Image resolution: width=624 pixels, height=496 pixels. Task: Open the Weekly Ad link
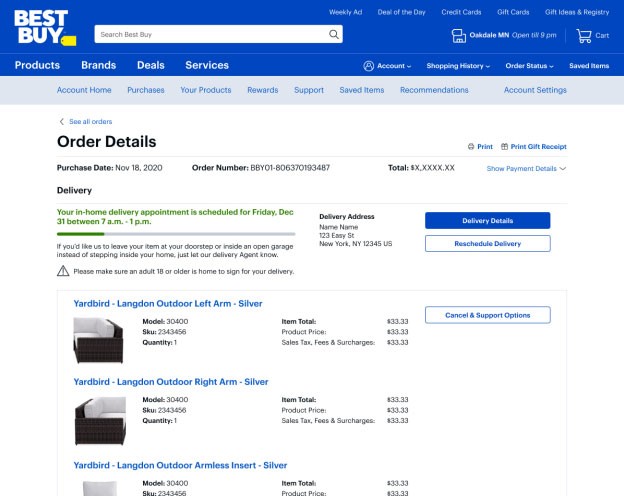(345, 12)
